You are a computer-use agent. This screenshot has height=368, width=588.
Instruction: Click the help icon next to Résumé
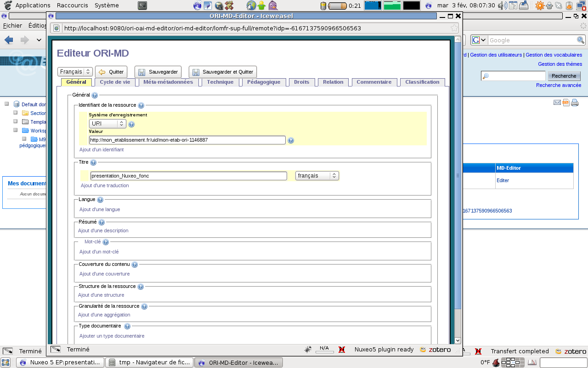tap(102, 222)
